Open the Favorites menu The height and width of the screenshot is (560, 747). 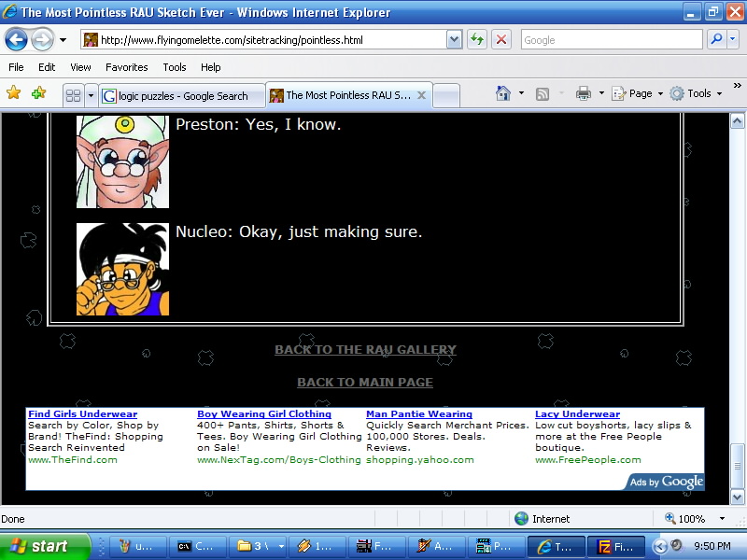127,67
